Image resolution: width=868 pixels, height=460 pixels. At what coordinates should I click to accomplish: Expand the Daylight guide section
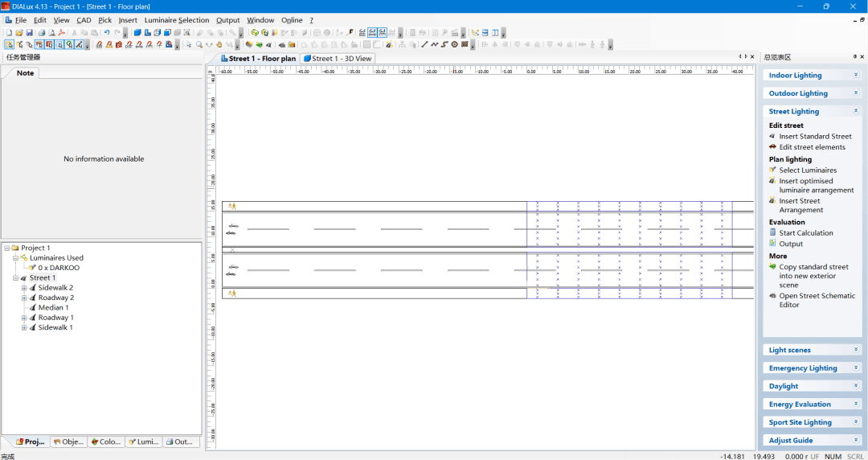click(856, 386)
